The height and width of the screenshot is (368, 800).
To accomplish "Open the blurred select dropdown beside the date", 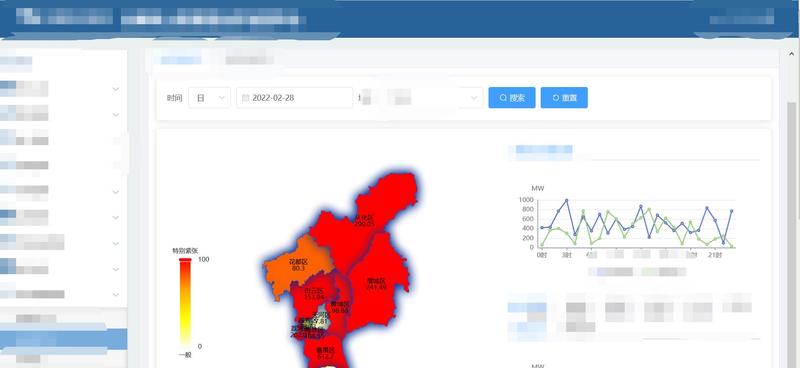I will [421, 98].
